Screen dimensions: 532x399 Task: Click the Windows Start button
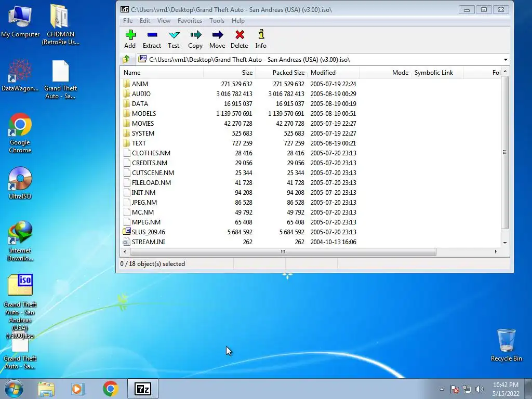tap(14, 389)
